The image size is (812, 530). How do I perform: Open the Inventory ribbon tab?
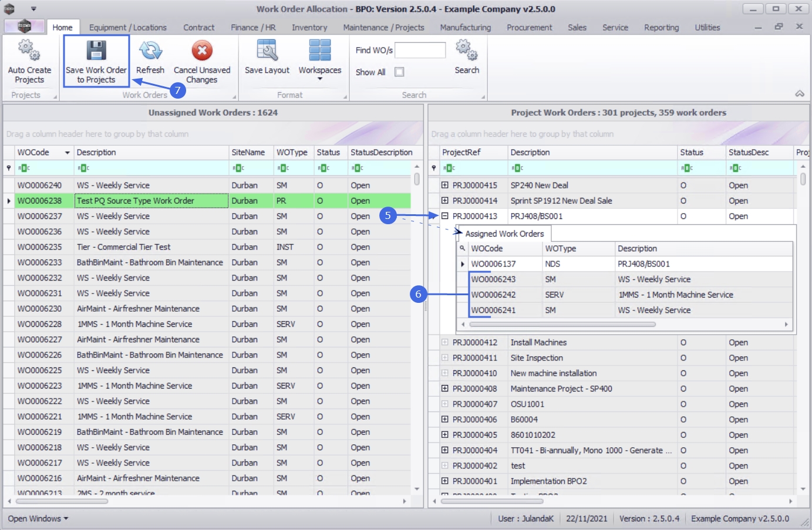[x=309, y=28]
